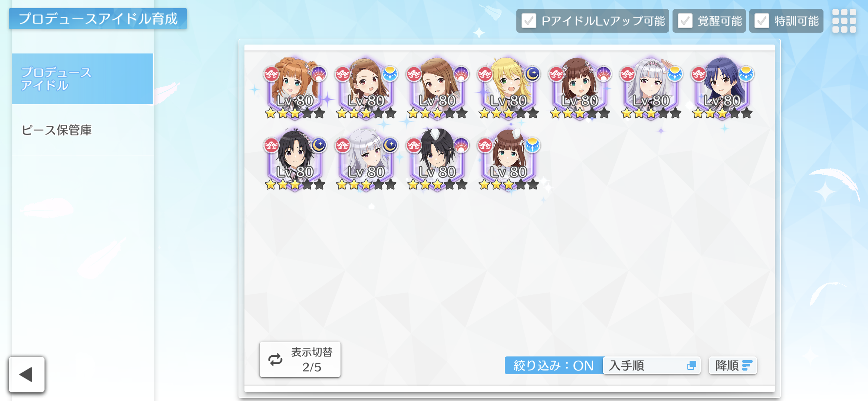
Task: Select the プロデュースアイドル tab
Action: tap(82, 79)
